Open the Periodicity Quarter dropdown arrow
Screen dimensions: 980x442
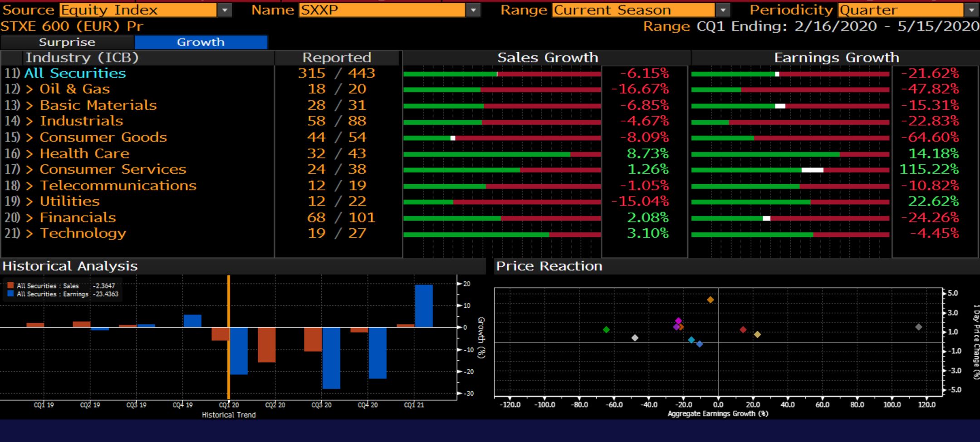971,10
